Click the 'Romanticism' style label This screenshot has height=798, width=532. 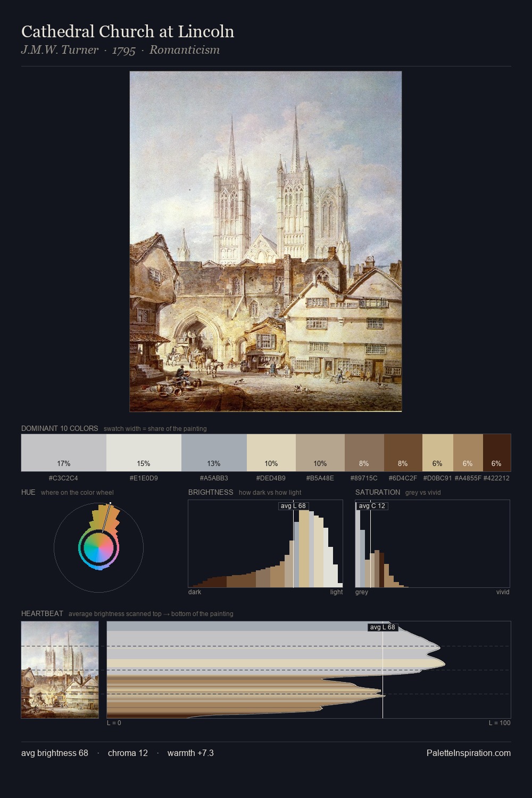(185, 50)
